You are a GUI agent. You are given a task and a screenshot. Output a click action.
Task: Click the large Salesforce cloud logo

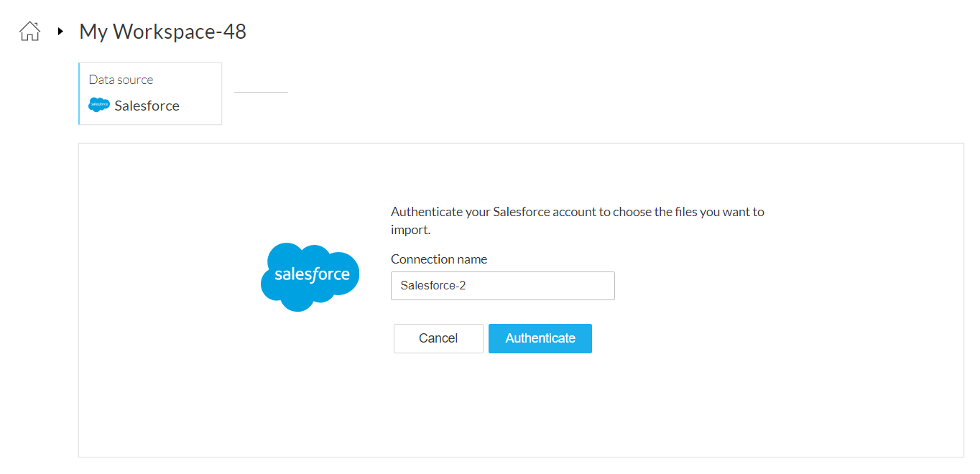[310, 276]
